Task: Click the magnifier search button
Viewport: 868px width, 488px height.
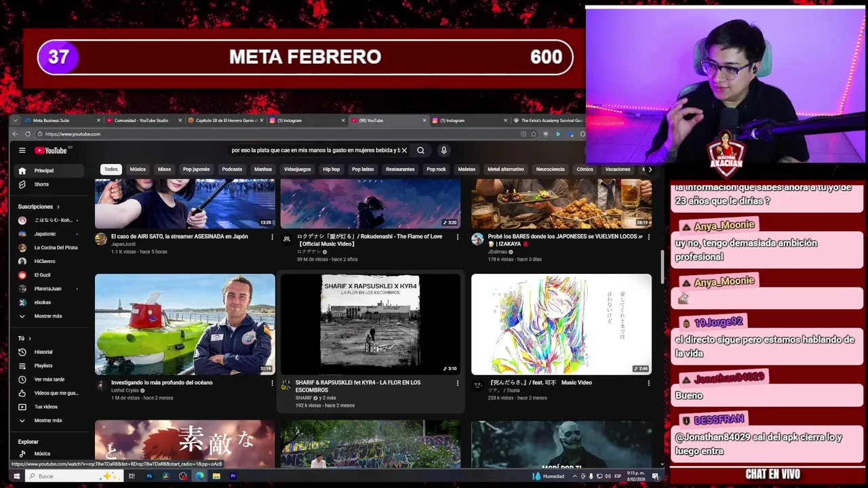Action: (x=420, y=150)
